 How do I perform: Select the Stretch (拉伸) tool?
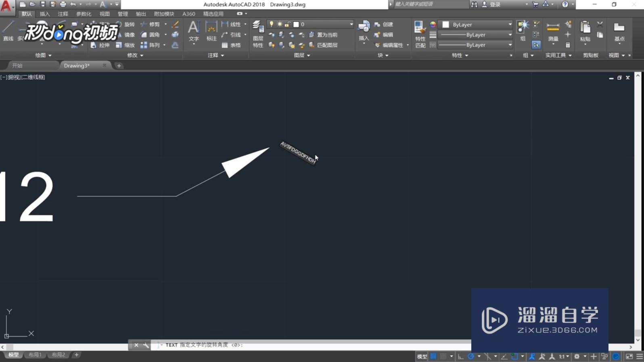click(x=100, y=45)
